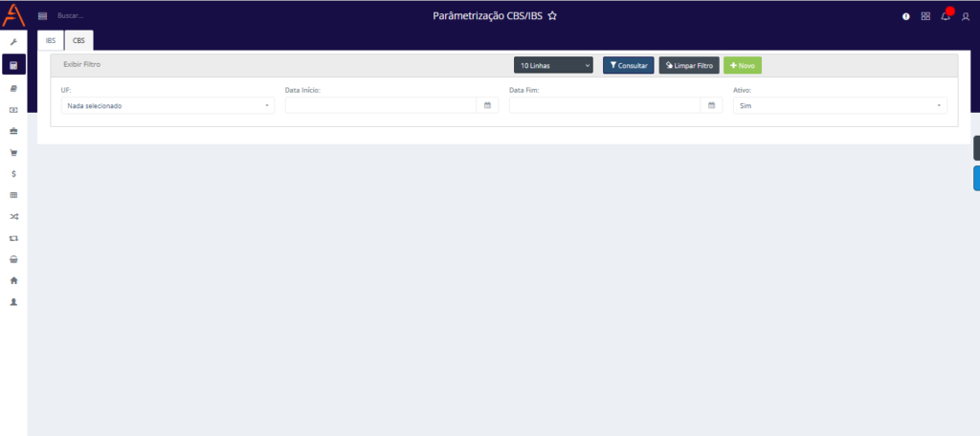Image resolution: width=980 pixels, height=436 pixels.
Task: Click the briefcase icon in the sidebar
Action: [13, 131]
